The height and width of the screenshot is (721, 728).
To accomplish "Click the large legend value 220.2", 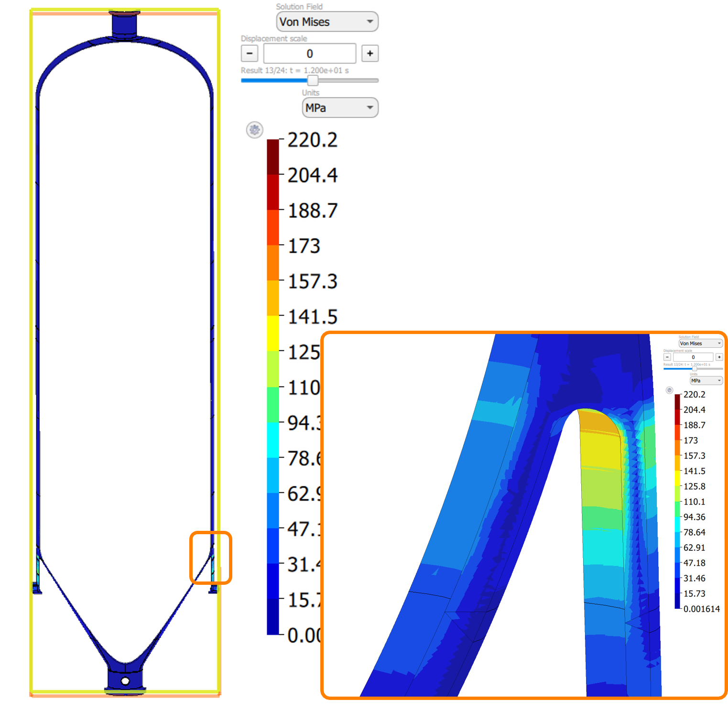I will point(313,140).
